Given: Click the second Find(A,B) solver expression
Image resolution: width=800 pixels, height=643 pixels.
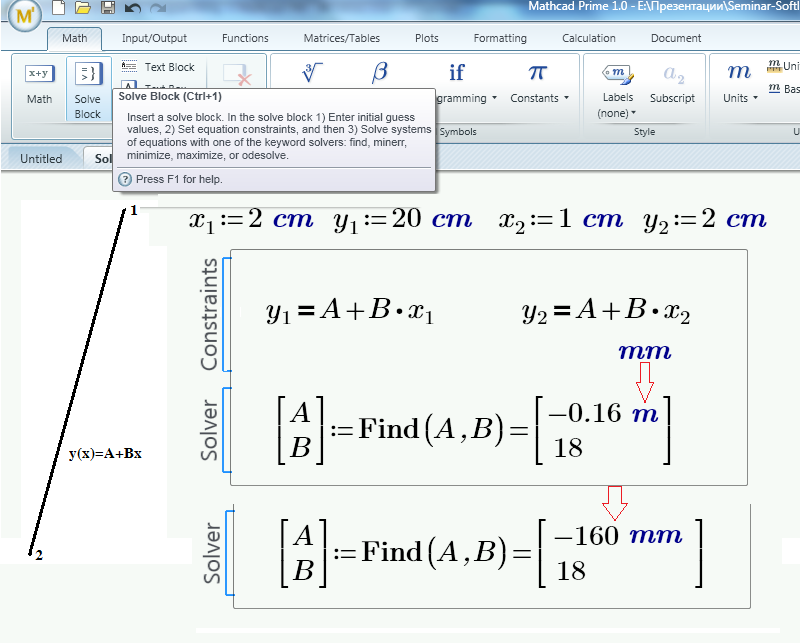Looking at the screenshot, I should (x=433, y=552).
